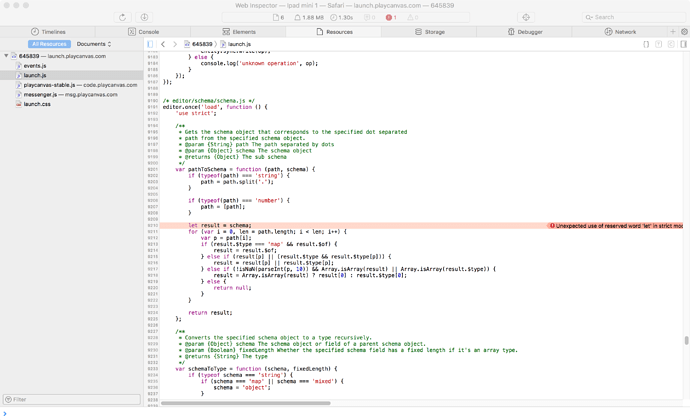This screenshot has width=690, height=420.
Task: Collapse the 645839 resource tree
Action: pyautogui.click(x=6, y=56)
